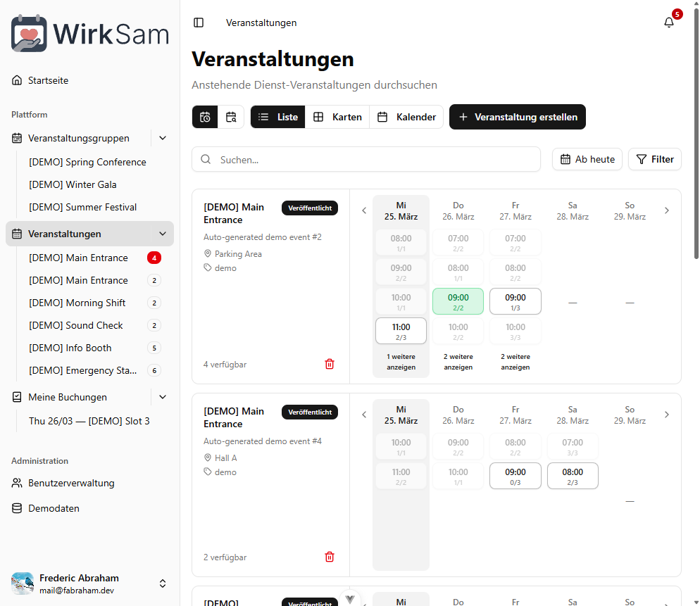This screenshot has height=606, width=700.
Task: Toggle the Meine Buchungen chevron
Action: point(163,397)
